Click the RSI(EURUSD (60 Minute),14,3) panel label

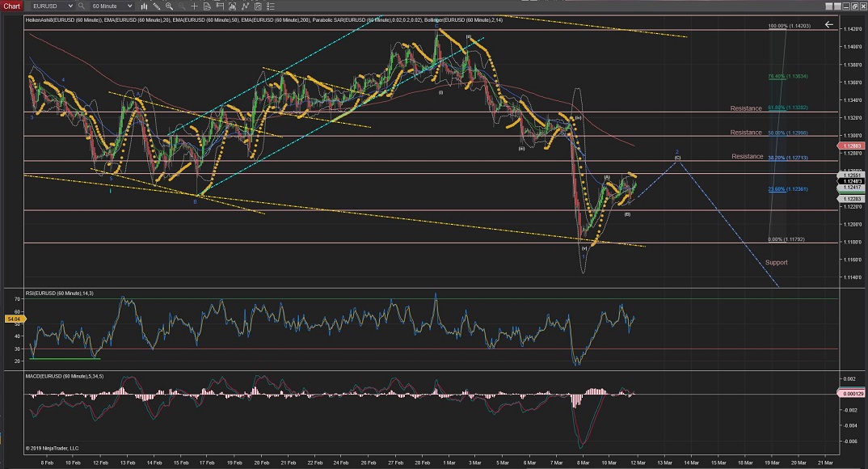[59, 294]
